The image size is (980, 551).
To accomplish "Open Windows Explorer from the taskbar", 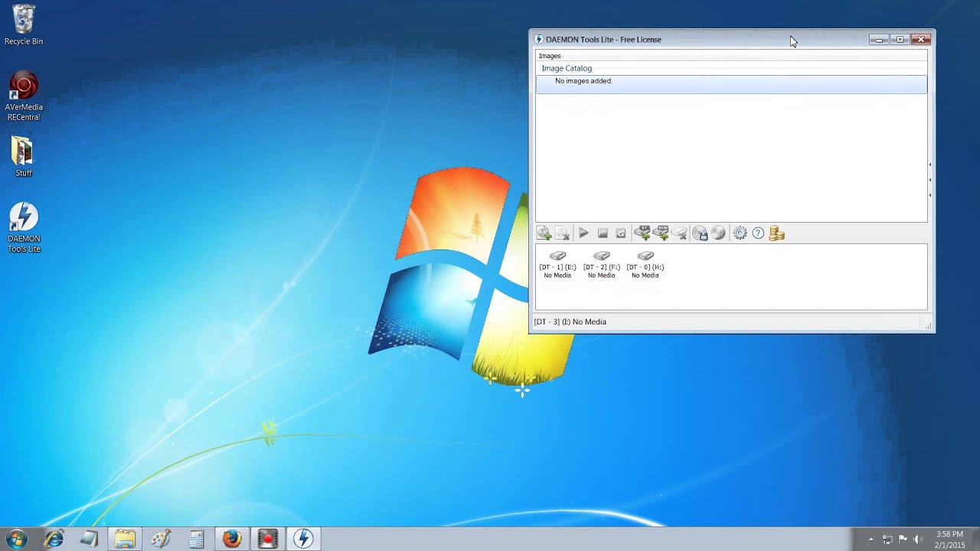I will (125, 539).
